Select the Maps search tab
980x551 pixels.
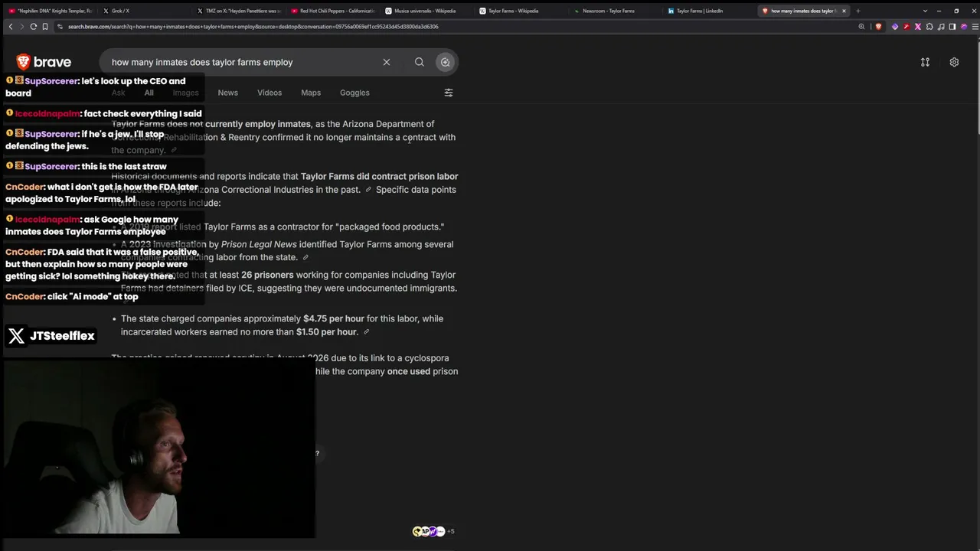point(311,93)
